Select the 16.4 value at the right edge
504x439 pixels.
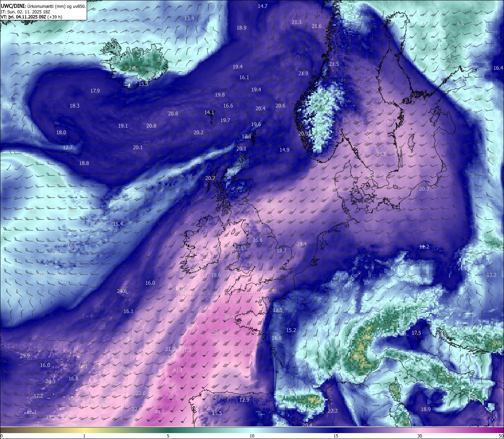498,68
